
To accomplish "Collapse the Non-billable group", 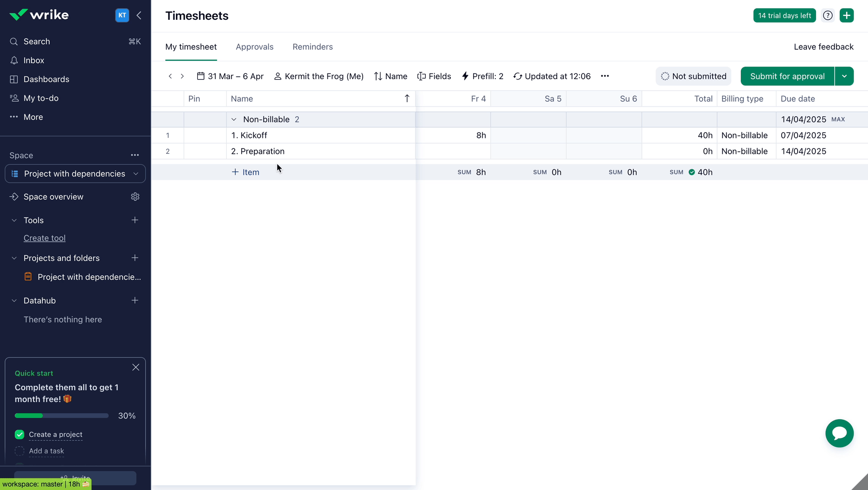I will click(x=234, y=120).
